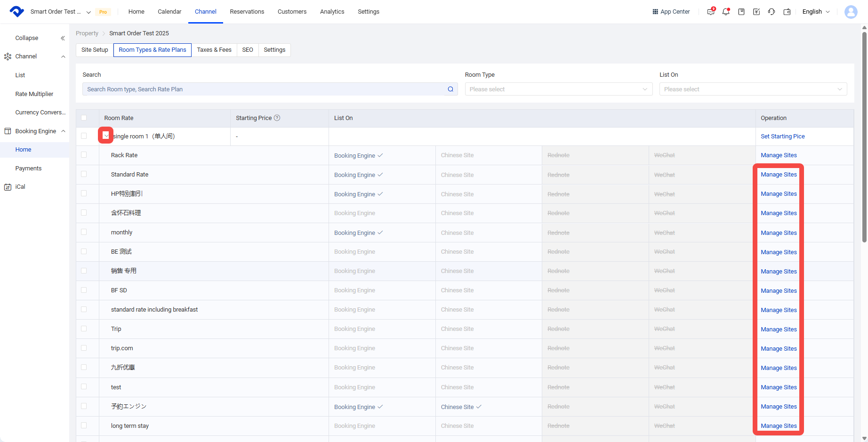Screen dimensions: 868x442
Task: Open the Smart Order Test property switcher
Action: [60, 12]
